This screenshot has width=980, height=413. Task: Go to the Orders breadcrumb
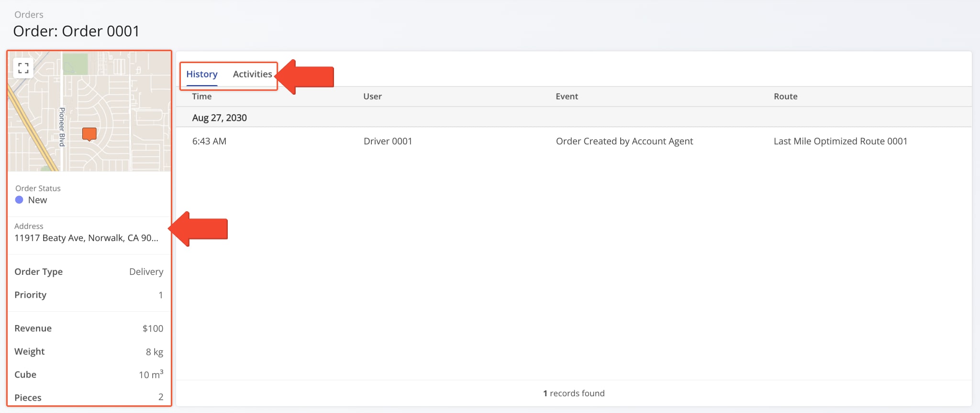click(29, 15)
